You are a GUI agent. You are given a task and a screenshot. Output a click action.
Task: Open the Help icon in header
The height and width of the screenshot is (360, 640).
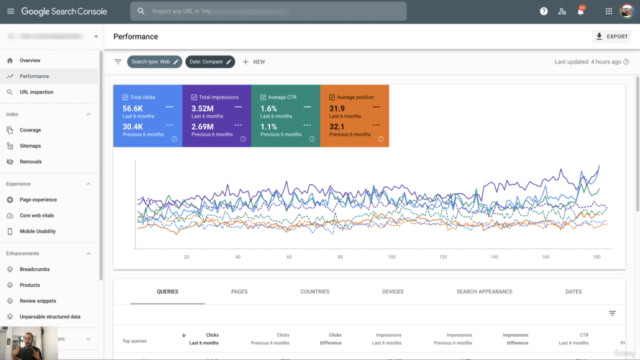click(544, 11)
